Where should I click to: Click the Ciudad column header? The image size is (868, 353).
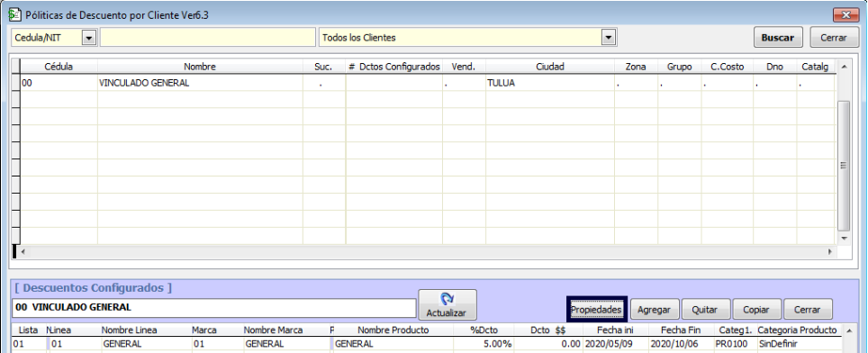549,67
